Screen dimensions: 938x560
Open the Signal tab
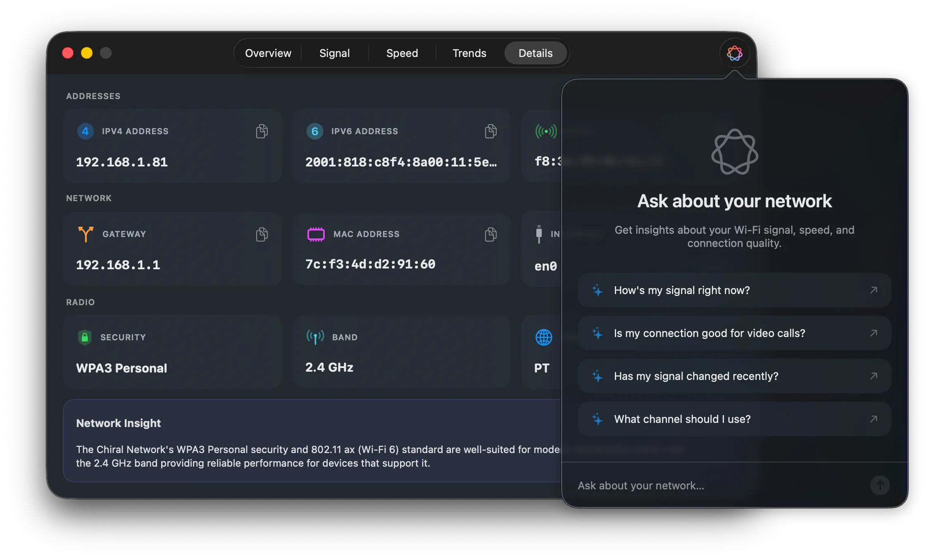pyautogui.click(x=335, y=53)
